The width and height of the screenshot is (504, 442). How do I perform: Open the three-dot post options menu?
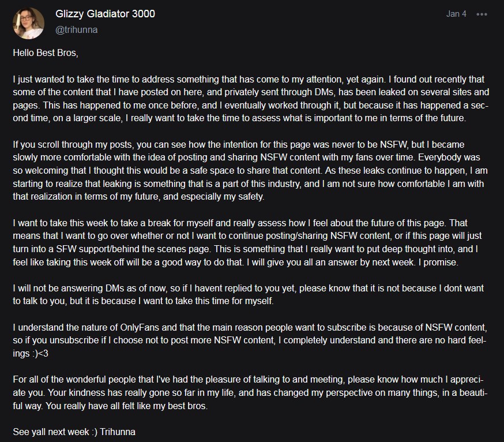(x=482, y=14)
